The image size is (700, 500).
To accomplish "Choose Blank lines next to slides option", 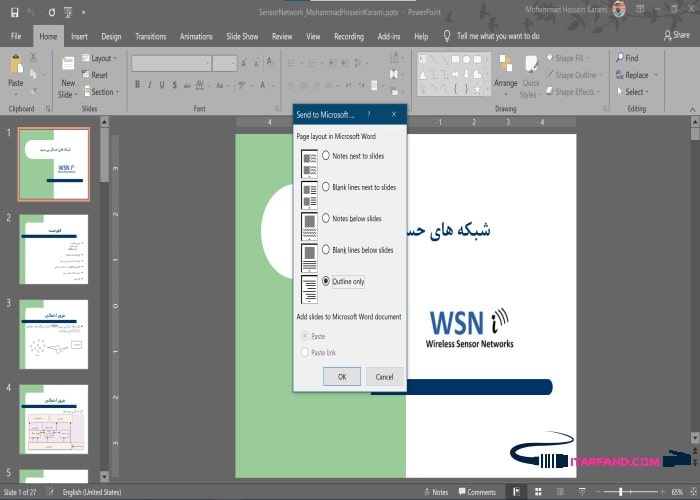I will pos(327,187).
